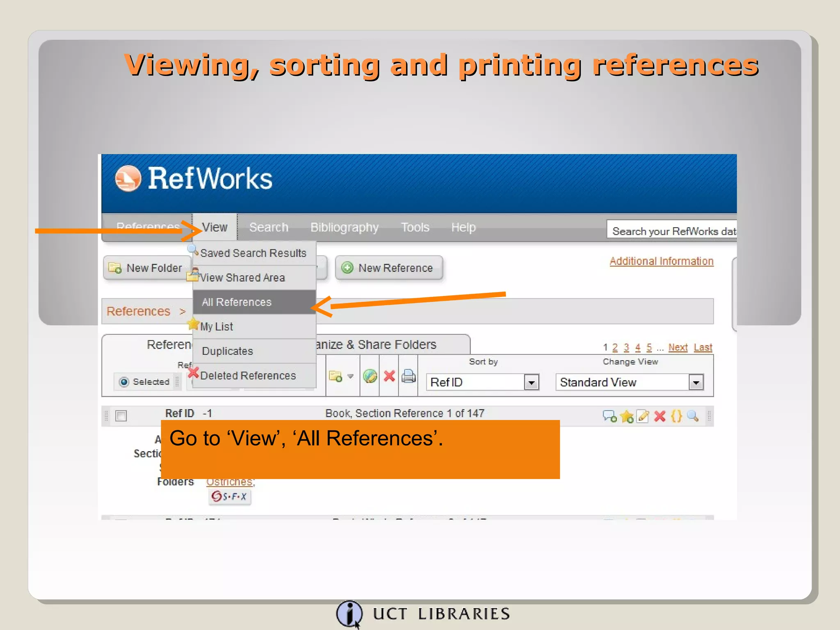Click the add to My List star icon
Image resolution: width=840 pixels, height=630 pixels.
(x=627, y=416)
